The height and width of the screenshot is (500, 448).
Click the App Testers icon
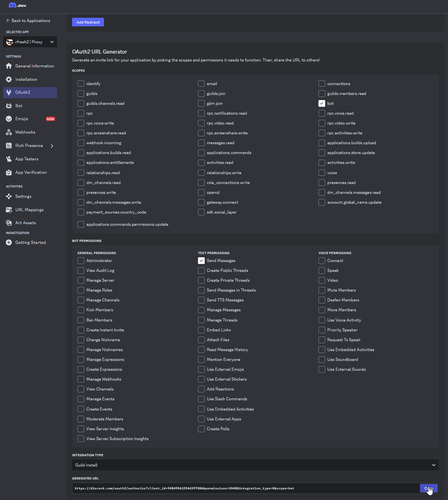[9, 159]
